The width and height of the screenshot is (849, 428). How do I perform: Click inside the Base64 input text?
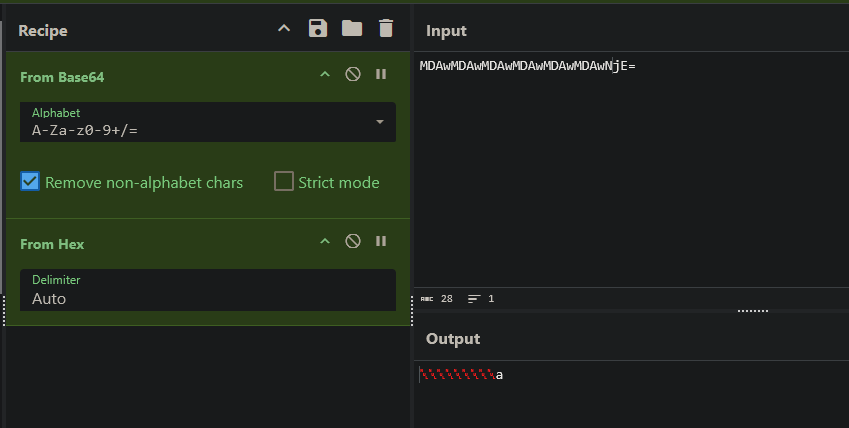[x=527, y=66]
